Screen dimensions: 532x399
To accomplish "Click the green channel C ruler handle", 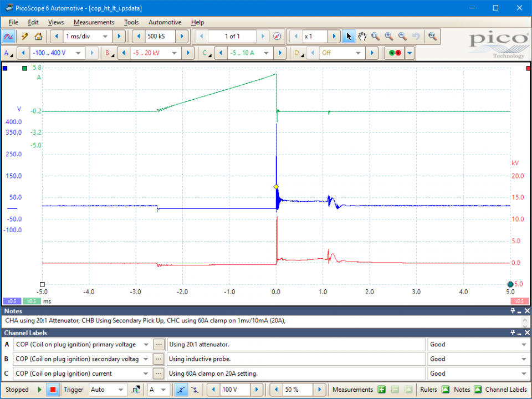I will pos(24,69).
